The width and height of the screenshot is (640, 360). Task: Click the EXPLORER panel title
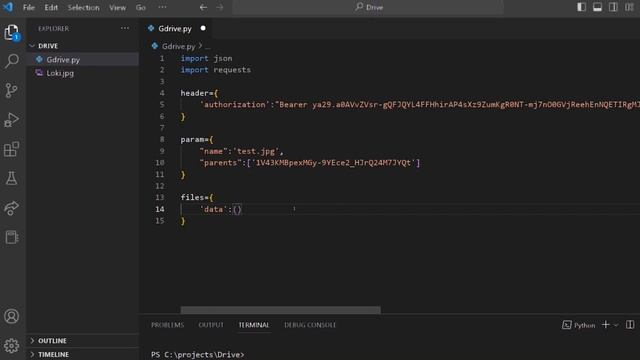tap(53, 29)
